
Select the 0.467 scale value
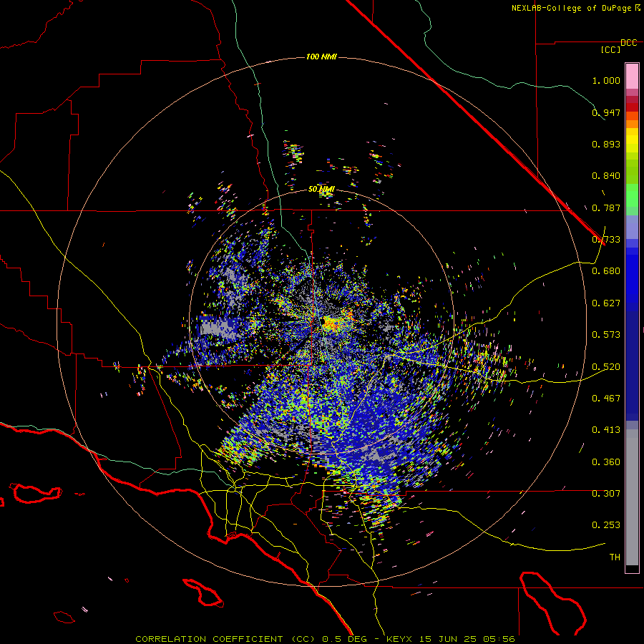[x=606, y=399]
